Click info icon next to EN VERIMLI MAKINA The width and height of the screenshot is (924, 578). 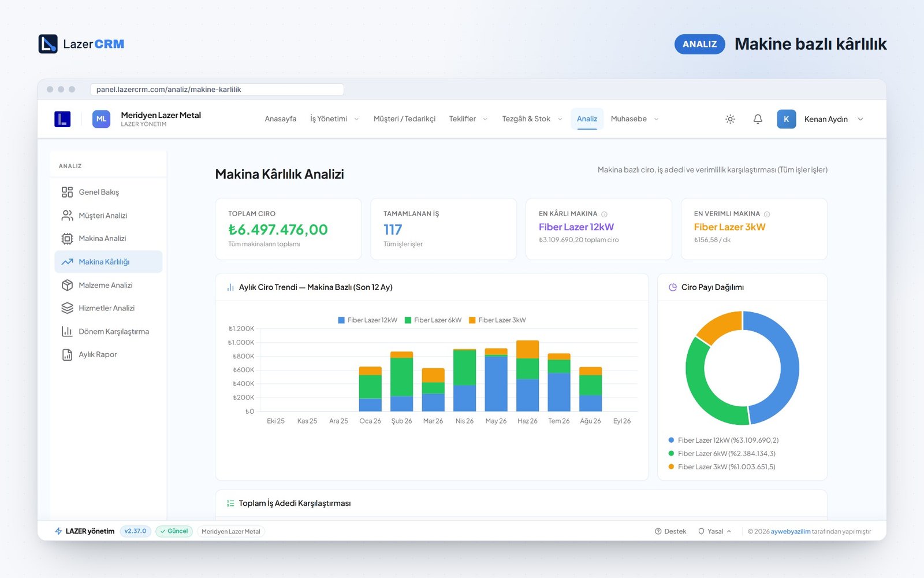[x=767, y=214]
